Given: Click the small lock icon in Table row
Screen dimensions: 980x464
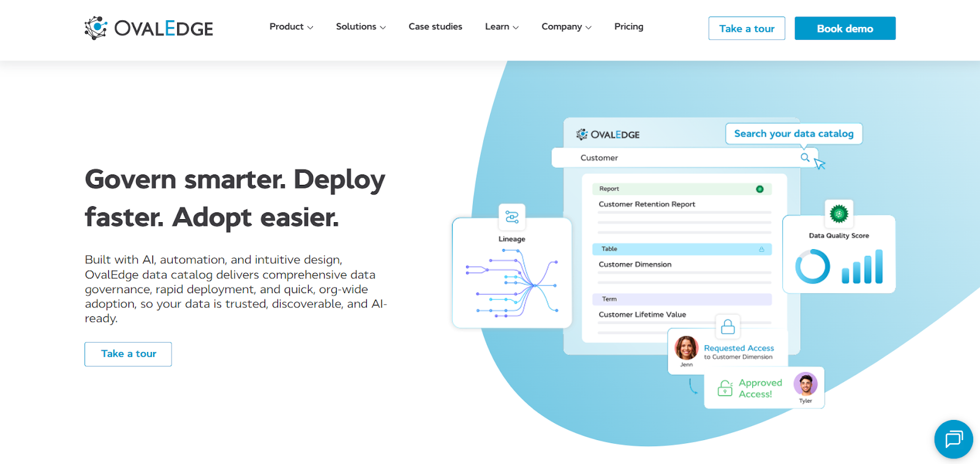Looking at the screenshot, I should (x=761, y=249).
